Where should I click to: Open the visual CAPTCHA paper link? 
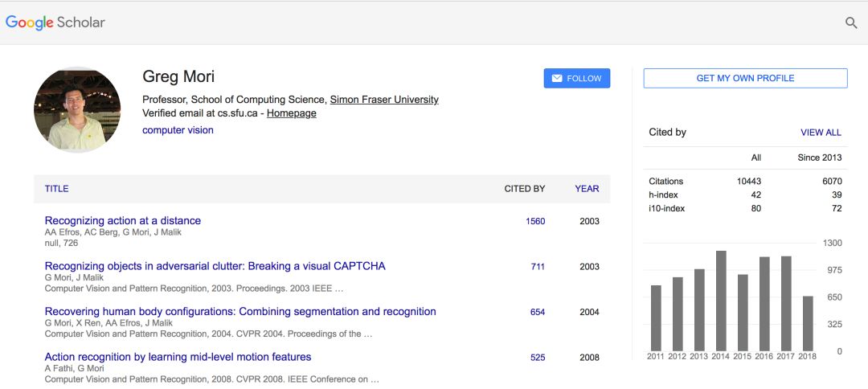pos(215,266)
